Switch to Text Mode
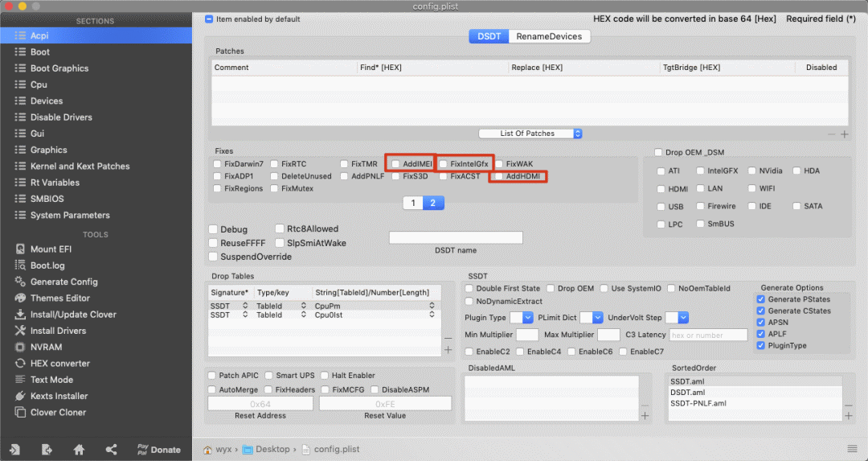Screen dimensions: 868x461 tap(51, 380)
